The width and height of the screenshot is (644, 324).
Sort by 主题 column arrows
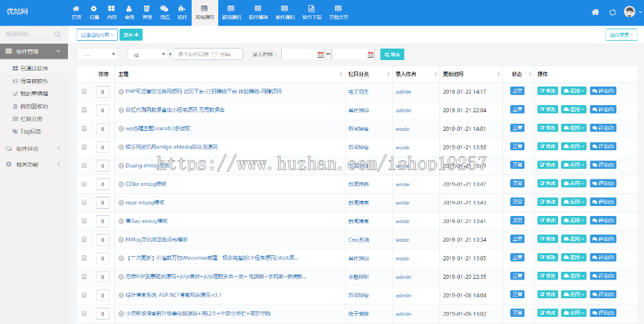(x=341, y=74)
